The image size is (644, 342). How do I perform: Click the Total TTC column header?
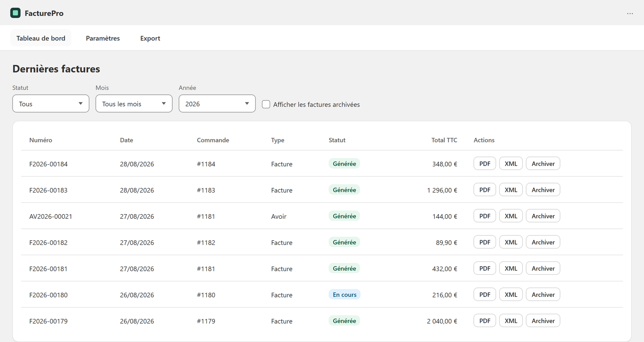(x=444, y=140)
